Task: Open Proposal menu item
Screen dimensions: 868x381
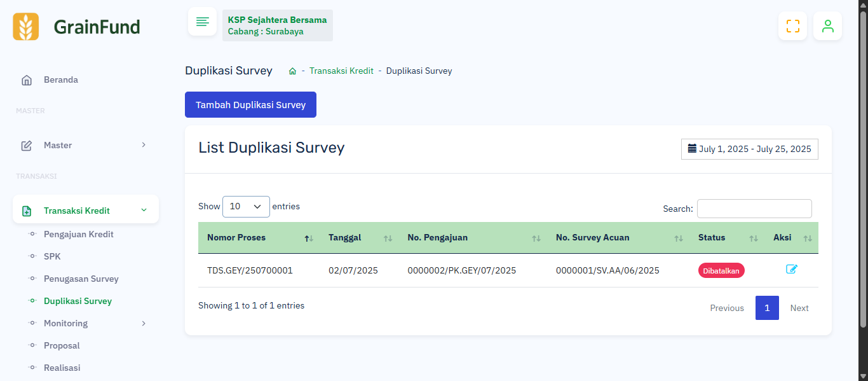Action: pyautogui.click(x=62, y=345)
